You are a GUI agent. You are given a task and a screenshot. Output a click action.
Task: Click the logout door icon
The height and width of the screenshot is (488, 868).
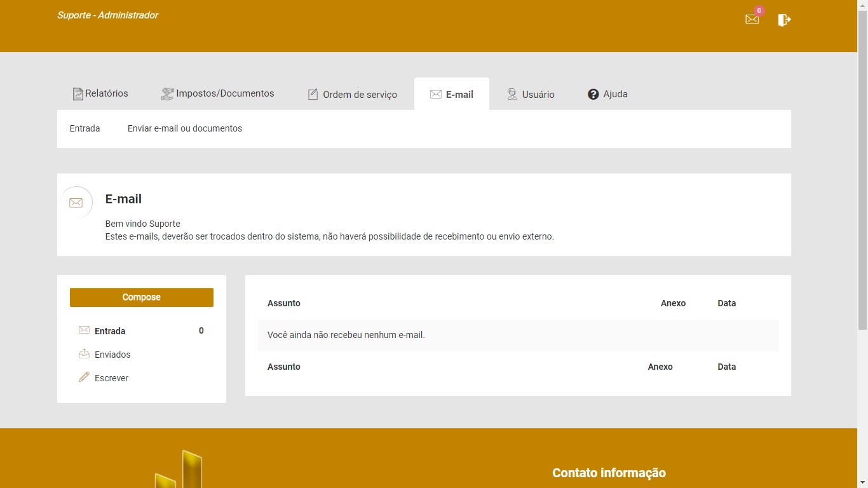pyautogui.click(x=784, y=20)
